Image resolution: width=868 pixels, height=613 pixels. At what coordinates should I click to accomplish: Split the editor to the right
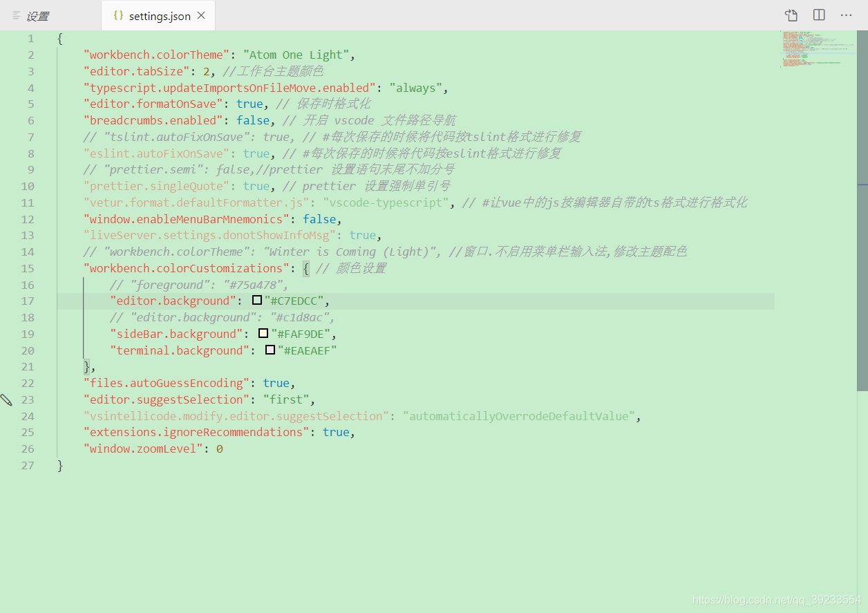(819, 15)
